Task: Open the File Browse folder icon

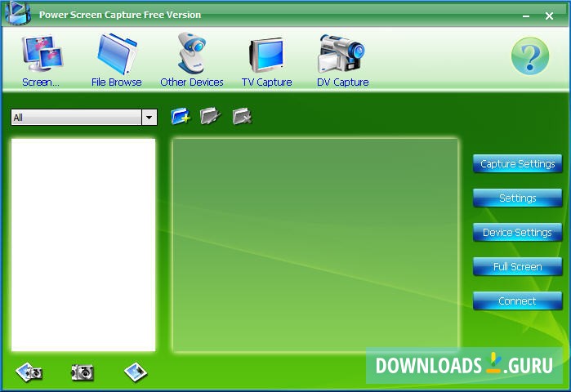Action: [x=117, y=54]
